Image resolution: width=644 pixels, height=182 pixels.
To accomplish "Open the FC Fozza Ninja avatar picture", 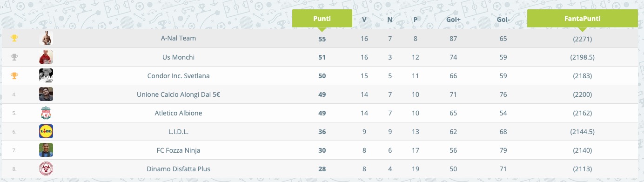I will pyautogui.click(x=46, y=150).
